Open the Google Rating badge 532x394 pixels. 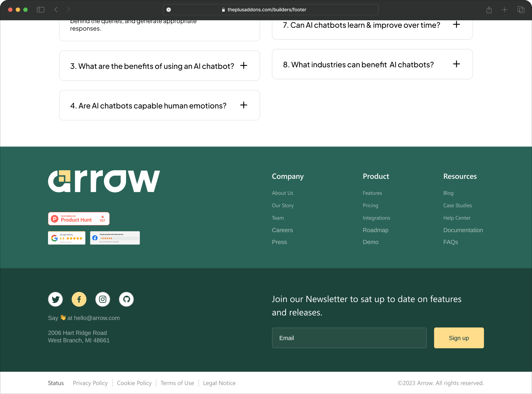(x=67, y=238)
